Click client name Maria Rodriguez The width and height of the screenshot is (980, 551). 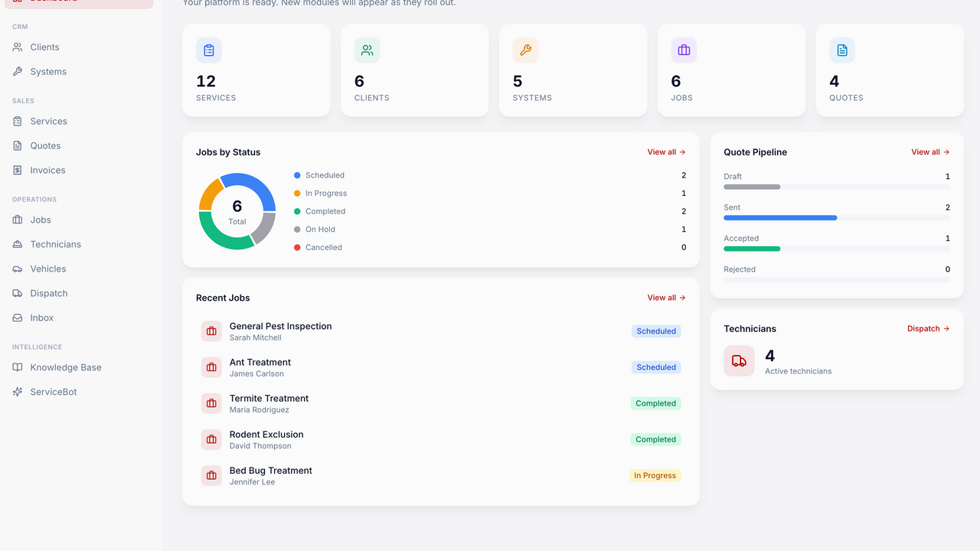pyautogui.click(x=260, y=410)
